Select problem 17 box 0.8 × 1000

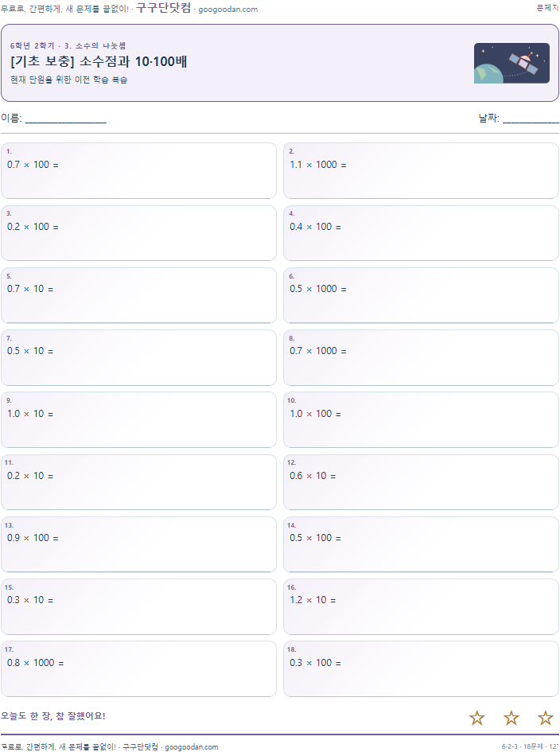tap(138, 668)
